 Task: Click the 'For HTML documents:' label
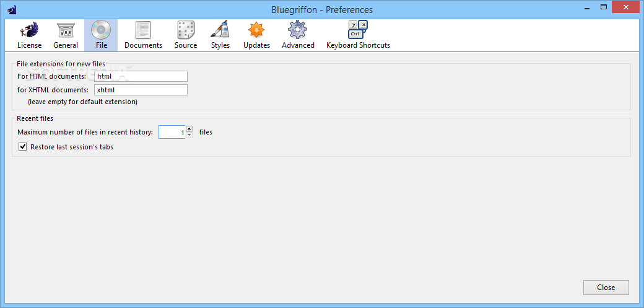coord(52,76)
